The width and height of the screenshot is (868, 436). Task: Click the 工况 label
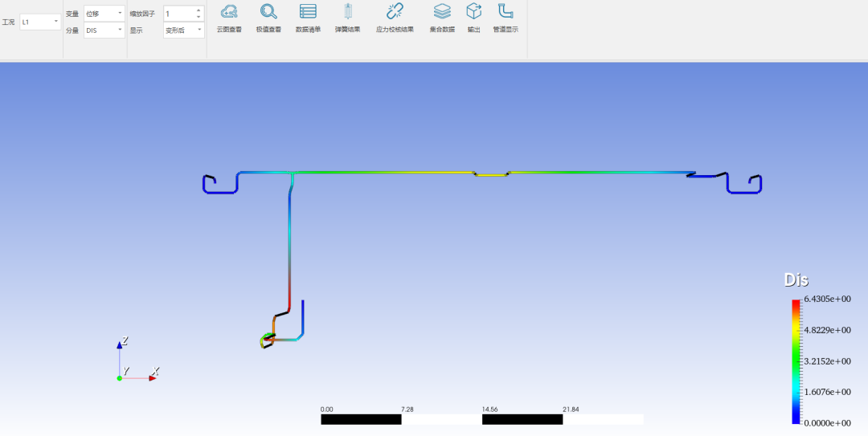coord(8,22)
